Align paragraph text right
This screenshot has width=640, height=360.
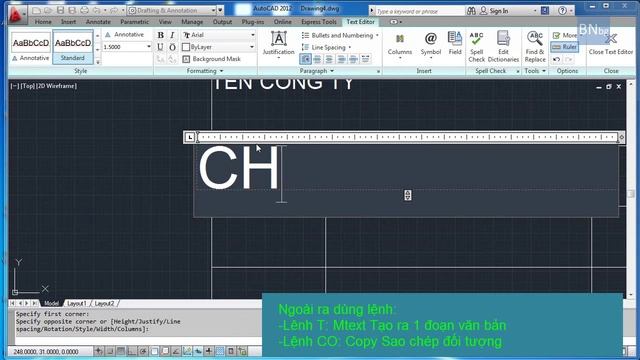pyautogui.click(x=341, y=59)
